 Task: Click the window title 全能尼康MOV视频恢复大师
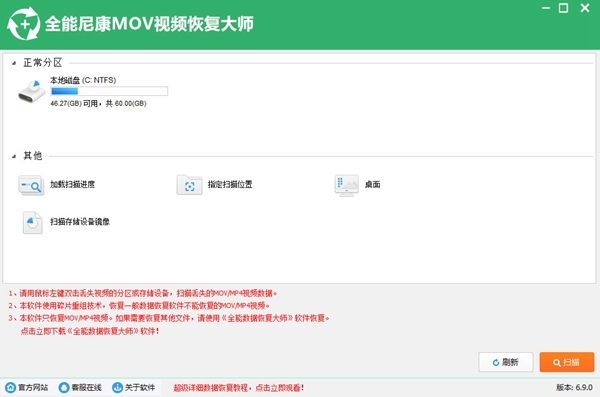coord(149,24)
